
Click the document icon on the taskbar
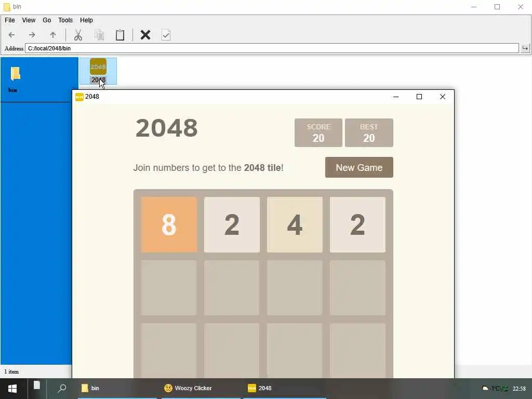(x=37, y=385)
